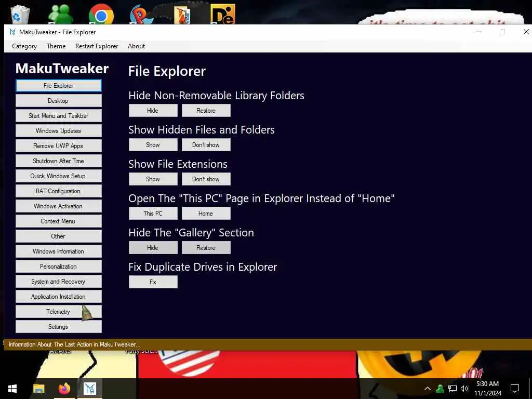Click the last action information status bar
Image resolution: width=532 pixels, height=399 pixels.
coord(268,344)
